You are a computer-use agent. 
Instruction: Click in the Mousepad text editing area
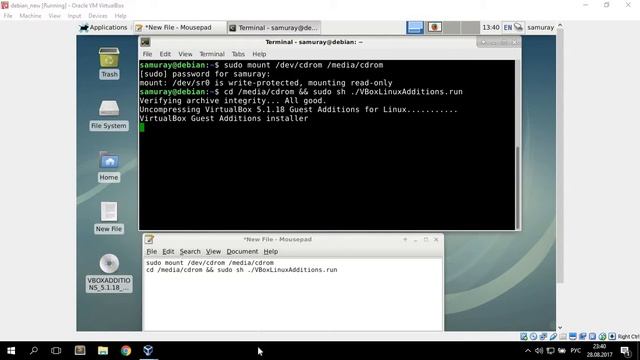(293, 294)
